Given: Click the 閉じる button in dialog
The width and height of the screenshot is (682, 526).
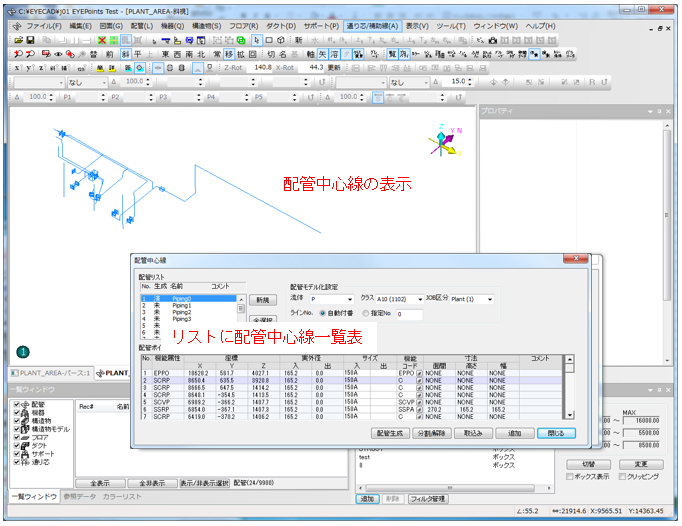Looking at the screenshot, I should click(556, 433).
